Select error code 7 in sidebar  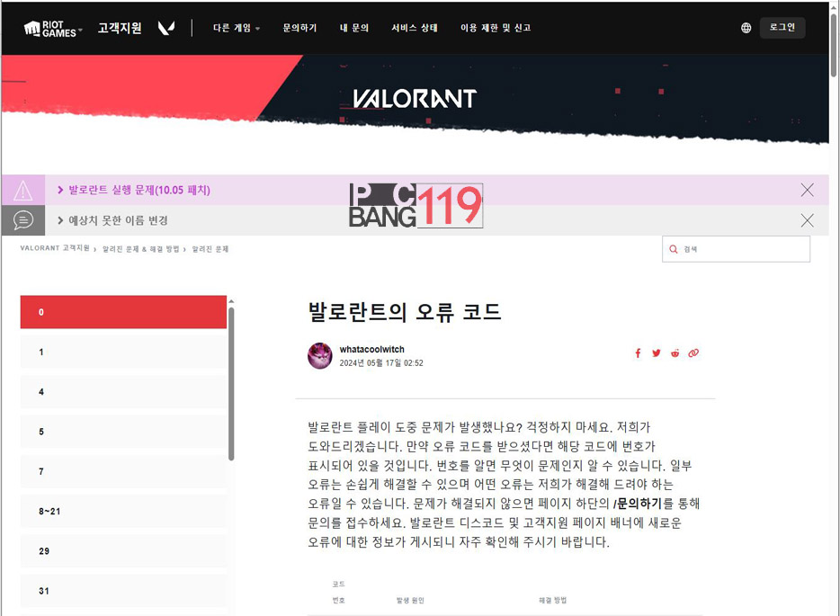pos(123,471)
